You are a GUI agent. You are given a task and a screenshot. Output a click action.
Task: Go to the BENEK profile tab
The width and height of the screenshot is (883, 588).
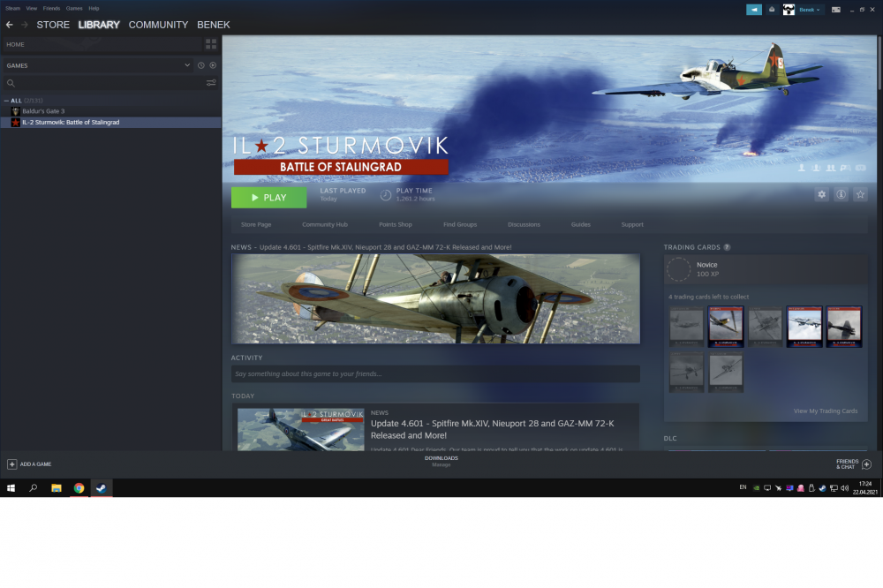tap(214, 25)
